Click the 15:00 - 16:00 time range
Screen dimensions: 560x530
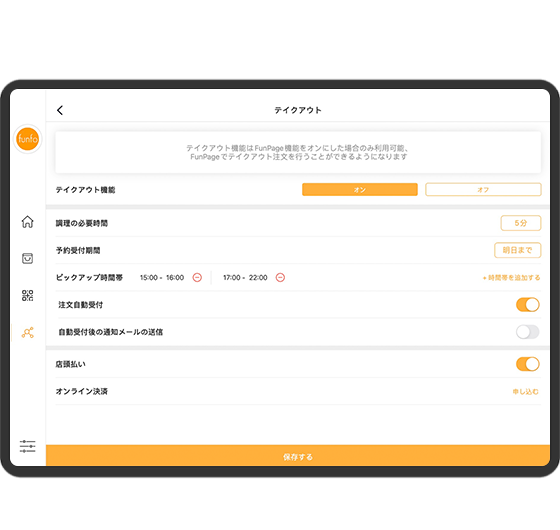click(162, 278)
